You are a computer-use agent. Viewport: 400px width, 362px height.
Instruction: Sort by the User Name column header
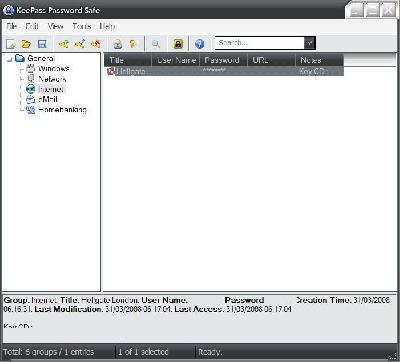(176, 60)
